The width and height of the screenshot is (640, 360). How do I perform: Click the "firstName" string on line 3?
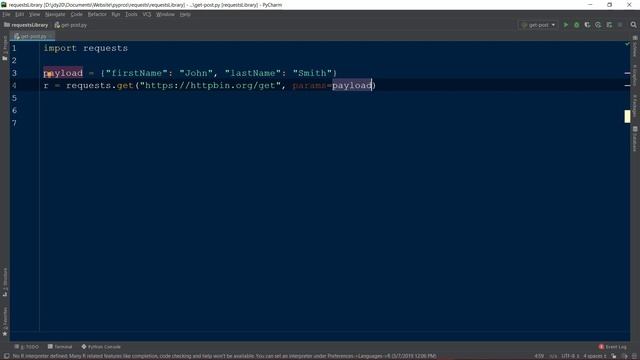137,73
